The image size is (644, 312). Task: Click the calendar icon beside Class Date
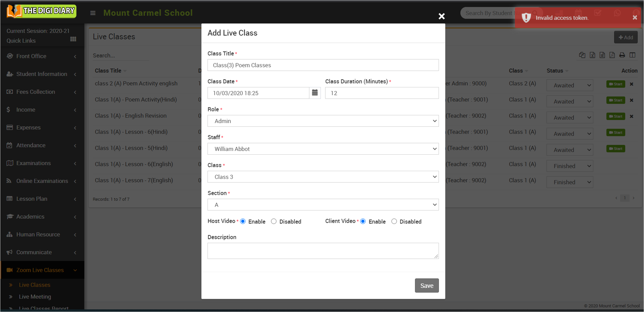[315, 93]
